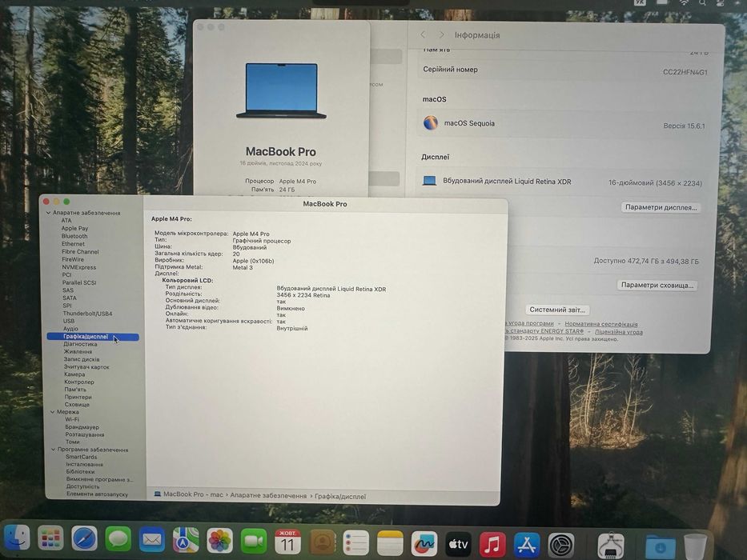Select Wi-Fi under Мережа
Image resolution: width=747 pixels, height=560 pixels.
point(72,419)
